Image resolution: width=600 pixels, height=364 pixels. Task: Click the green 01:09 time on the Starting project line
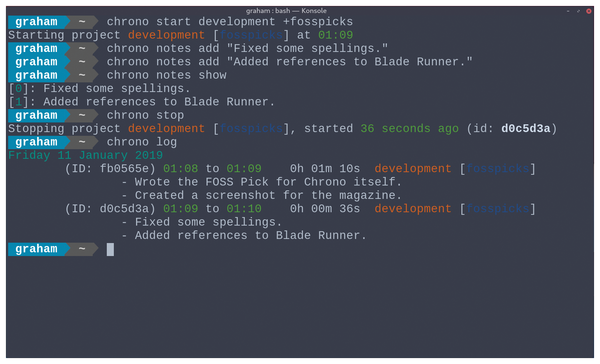pyautogui.click(x=336, y=35)
